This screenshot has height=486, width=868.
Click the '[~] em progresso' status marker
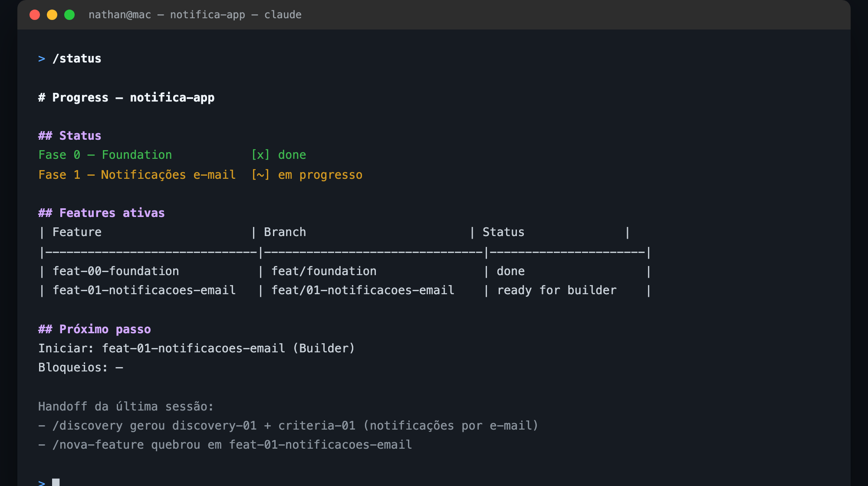pyautogui.click(x=307, y=175)
